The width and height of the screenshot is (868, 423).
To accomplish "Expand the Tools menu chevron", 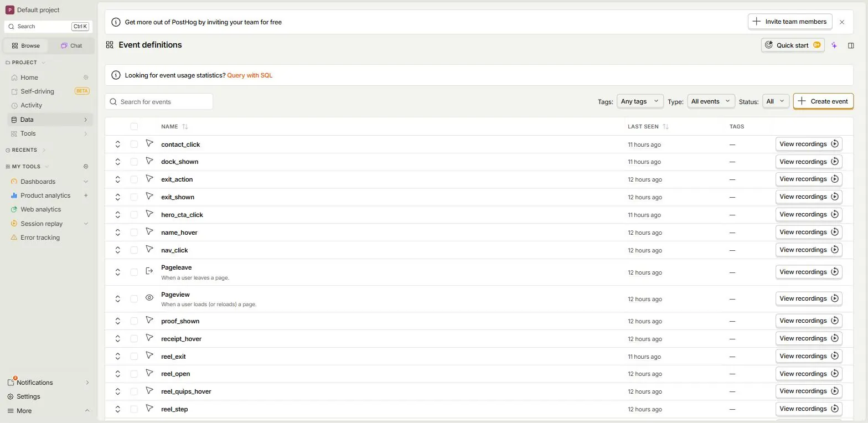I will (86, 133).
